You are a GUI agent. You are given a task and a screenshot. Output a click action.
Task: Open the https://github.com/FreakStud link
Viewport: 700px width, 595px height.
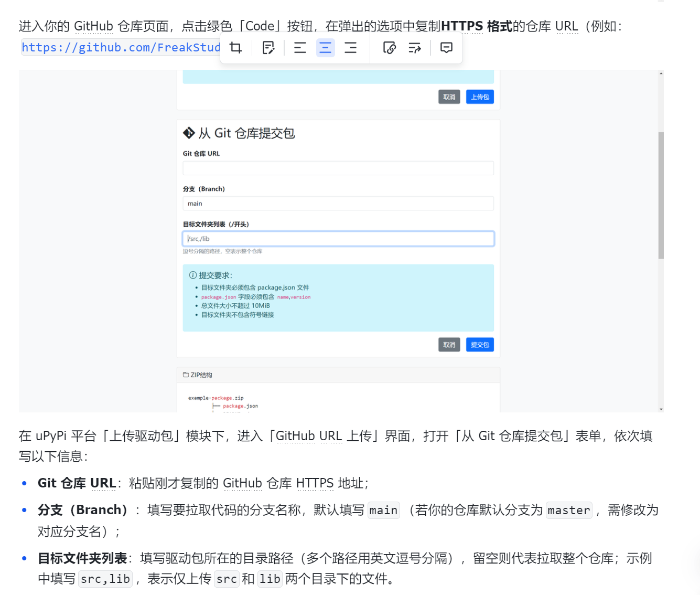[121, 48]
